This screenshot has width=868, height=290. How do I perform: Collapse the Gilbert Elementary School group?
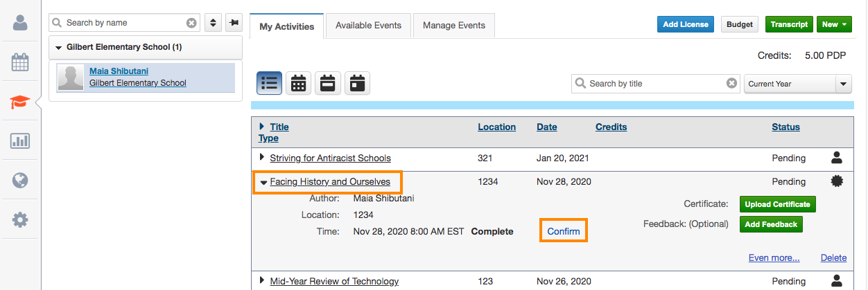[x=59, y=48]
